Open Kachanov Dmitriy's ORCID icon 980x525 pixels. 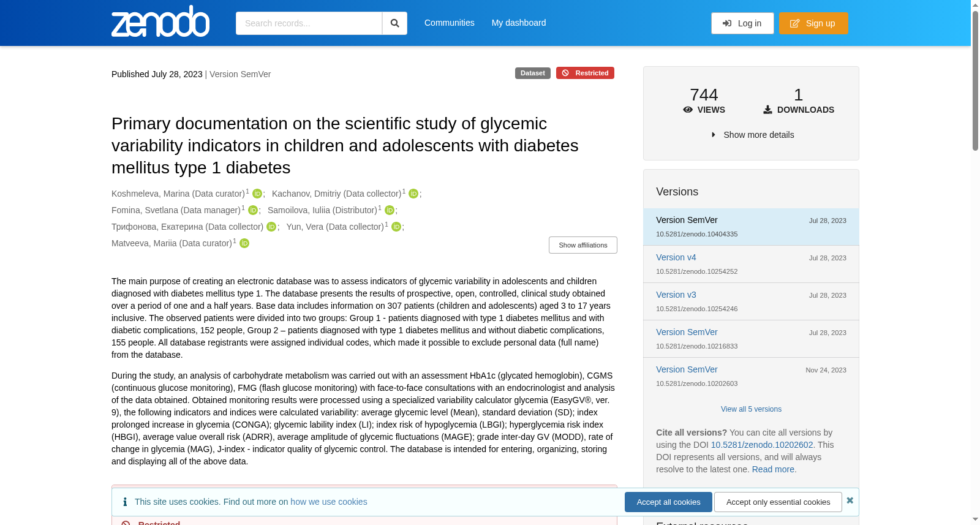tap(413, 194)
